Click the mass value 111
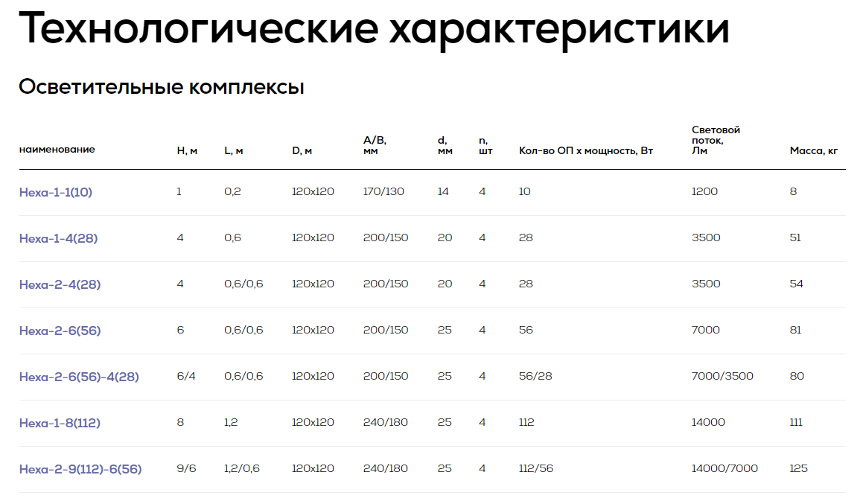Image resolution: width=860 pixels, height=504 pixels. point(796,421)
